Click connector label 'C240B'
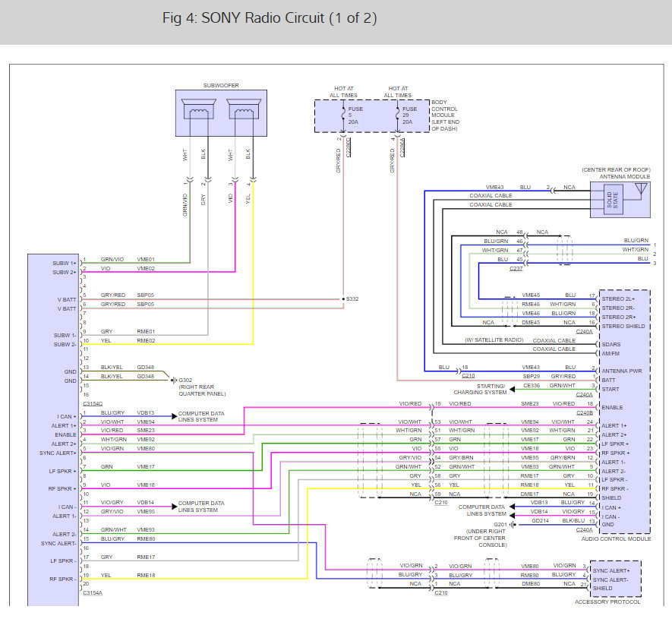 click(x=585, y=413)
